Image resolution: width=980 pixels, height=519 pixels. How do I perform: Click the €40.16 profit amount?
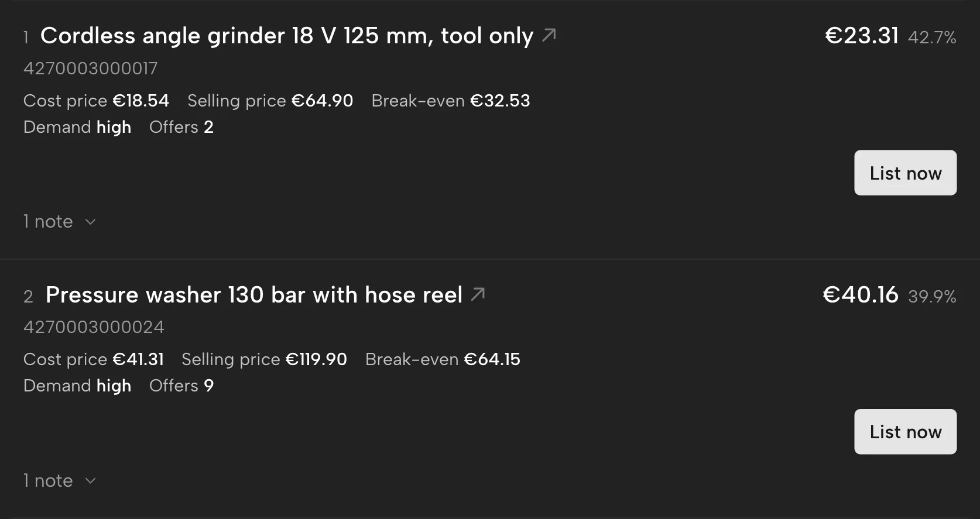(861, 295)
